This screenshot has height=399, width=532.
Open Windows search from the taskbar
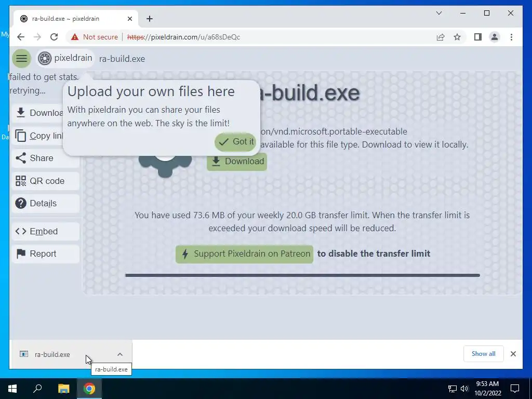tap(37, 389)
